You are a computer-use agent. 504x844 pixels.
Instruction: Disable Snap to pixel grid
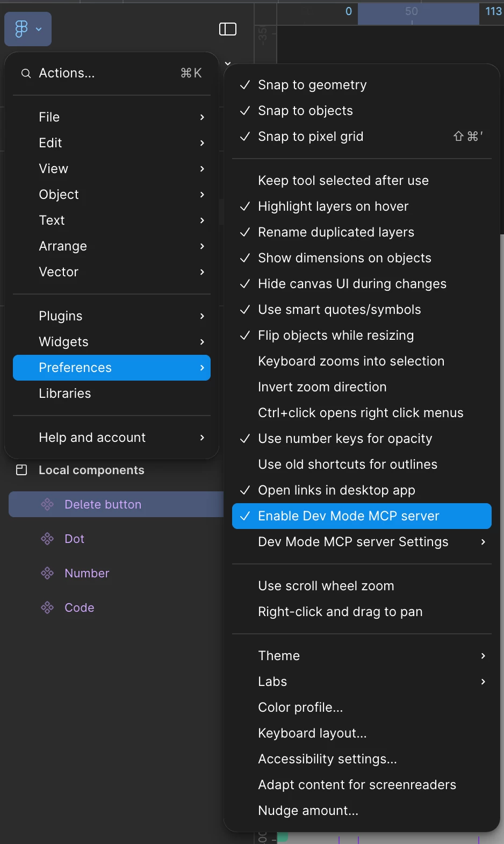click(x=362, y=137)
